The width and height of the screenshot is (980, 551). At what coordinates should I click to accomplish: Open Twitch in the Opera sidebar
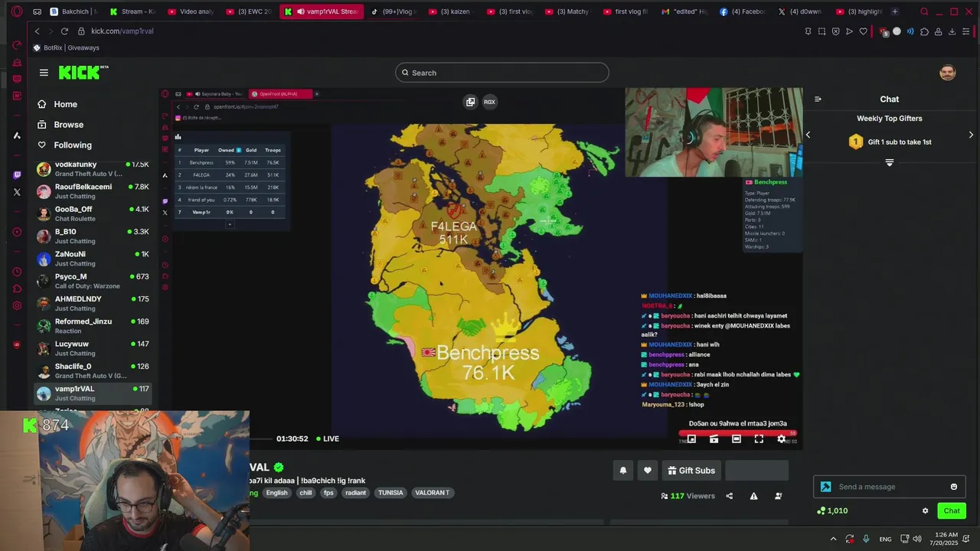click(17, 174)
